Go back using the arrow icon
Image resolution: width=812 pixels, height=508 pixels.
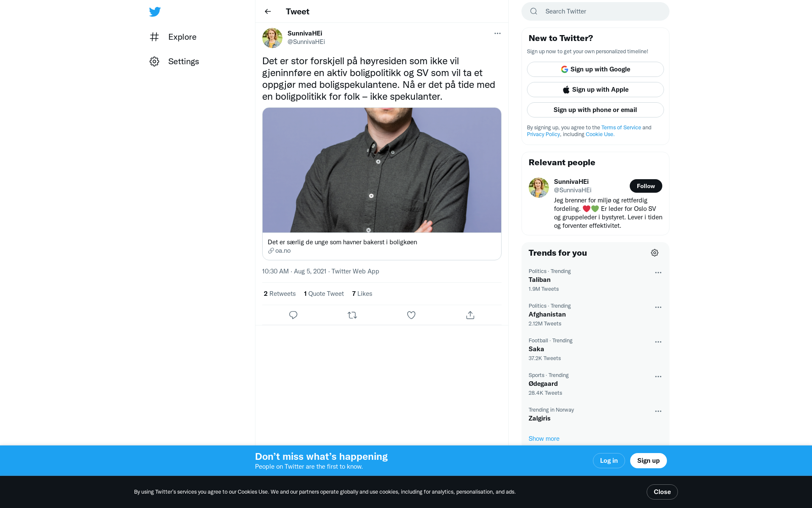(268, 11)
